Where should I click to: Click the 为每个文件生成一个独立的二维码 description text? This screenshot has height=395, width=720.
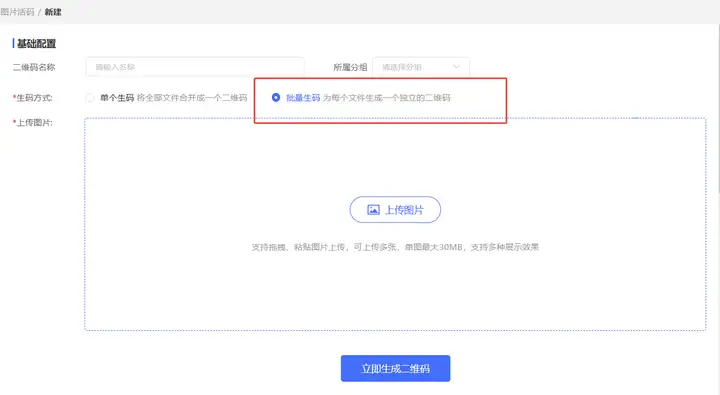pos(387,97)
